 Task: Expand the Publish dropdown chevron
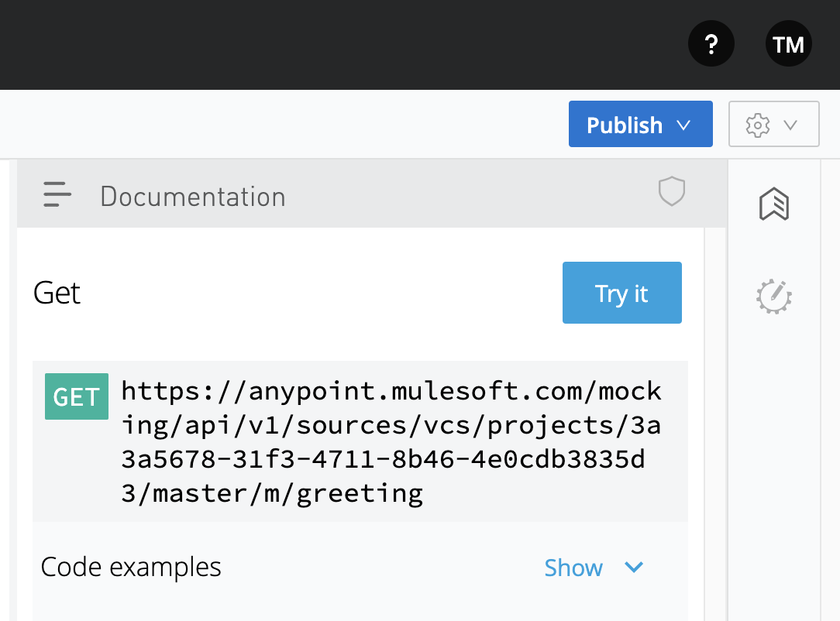[683, 125]
